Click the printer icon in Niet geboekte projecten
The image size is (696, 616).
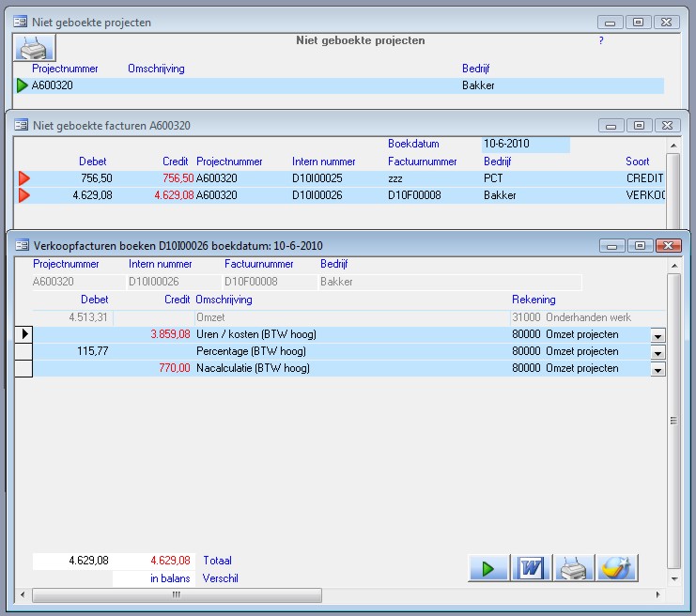[35, 49]
